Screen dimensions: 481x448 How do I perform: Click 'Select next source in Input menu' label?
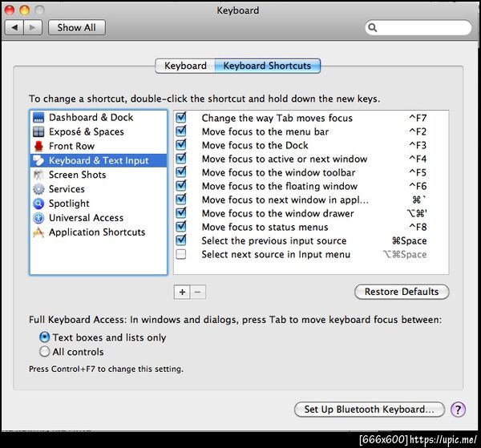tap(276, 255)
